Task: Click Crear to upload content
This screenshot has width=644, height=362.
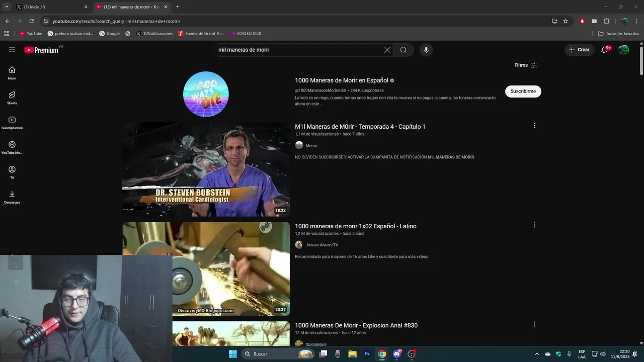Action: click(x=579, y=50)
